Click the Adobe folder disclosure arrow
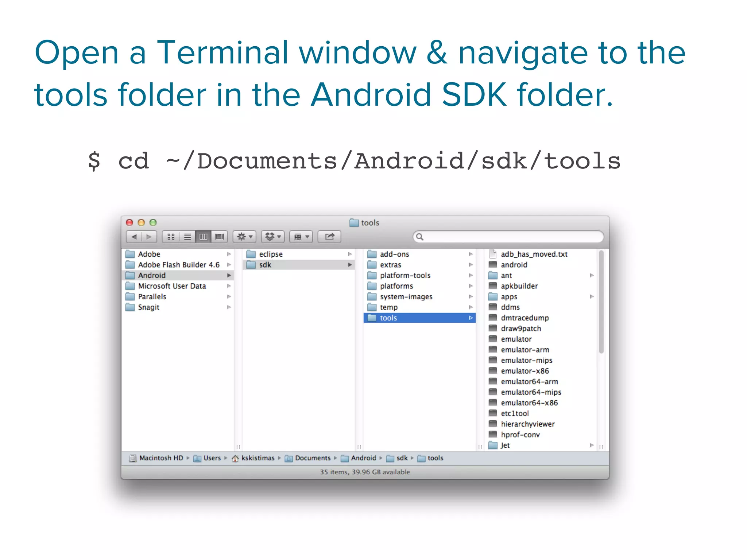 [229, 254]
